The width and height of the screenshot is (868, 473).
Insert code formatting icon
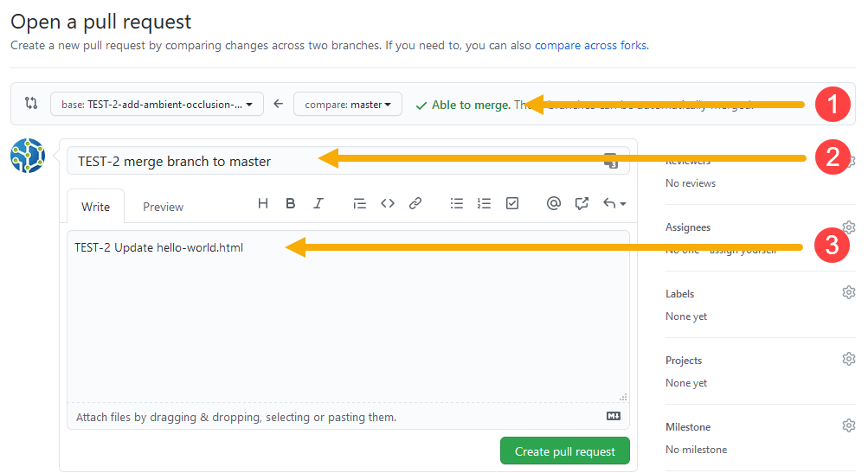[x=388, y=203]
